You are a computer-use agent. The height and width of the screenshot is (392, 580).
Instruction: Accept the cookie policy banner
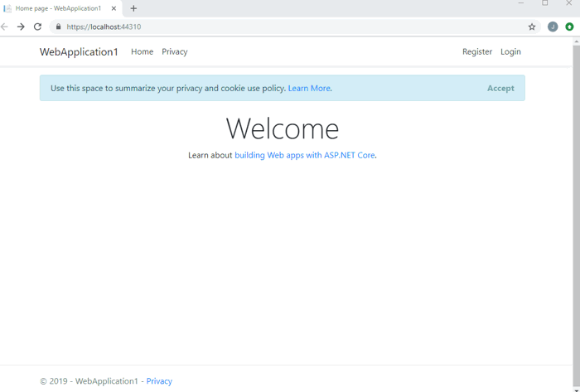500,88
